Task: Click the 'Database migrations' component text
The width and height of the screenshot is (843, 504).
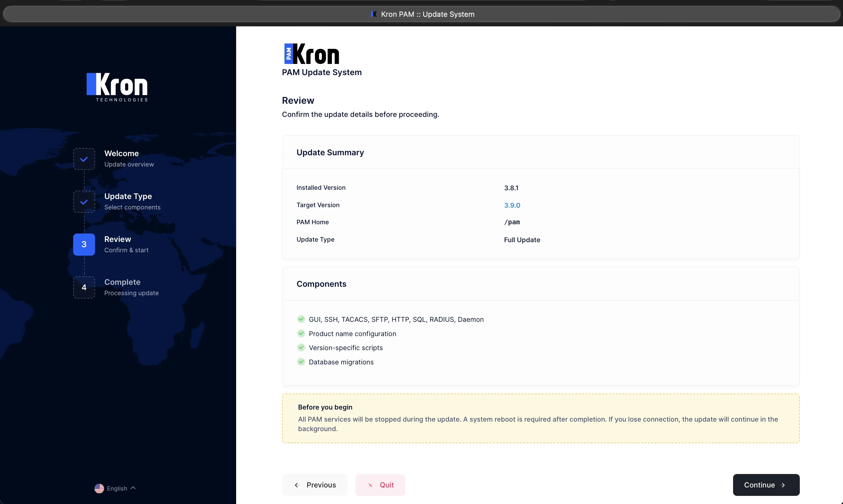Action: click(x=341, y=362)
